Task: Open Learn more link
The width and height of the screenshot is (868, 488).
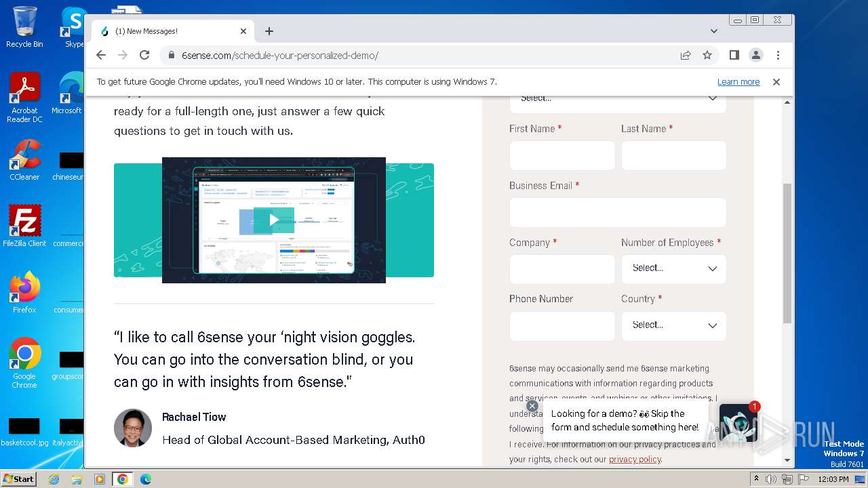Action: [738, 81]
